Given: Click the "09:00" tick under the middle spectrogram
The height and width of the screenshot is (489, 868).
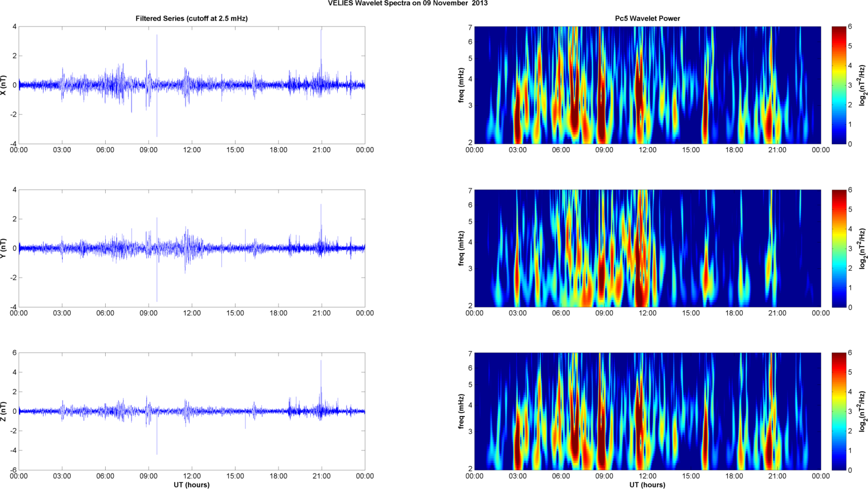Looking at the screenshot, I should point(604,313).
